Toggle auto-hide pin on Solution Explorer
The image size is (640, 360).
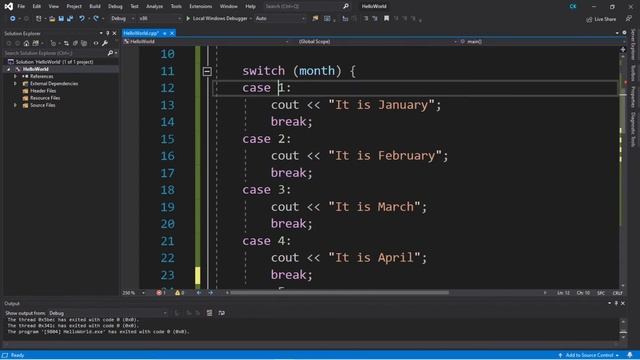pyautogui.click(x=108, y=33)
